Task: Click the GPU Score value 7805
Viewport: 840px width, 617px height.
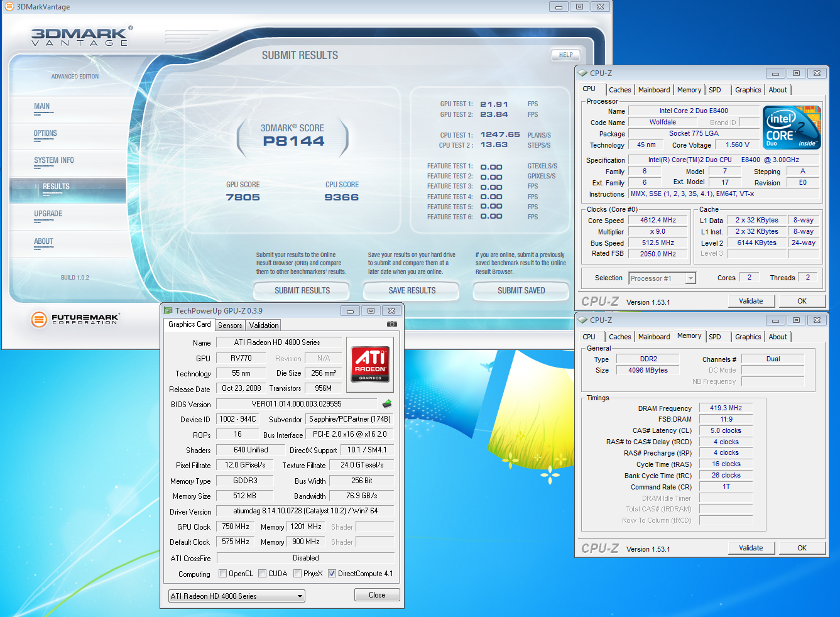Action: (243, 197)
